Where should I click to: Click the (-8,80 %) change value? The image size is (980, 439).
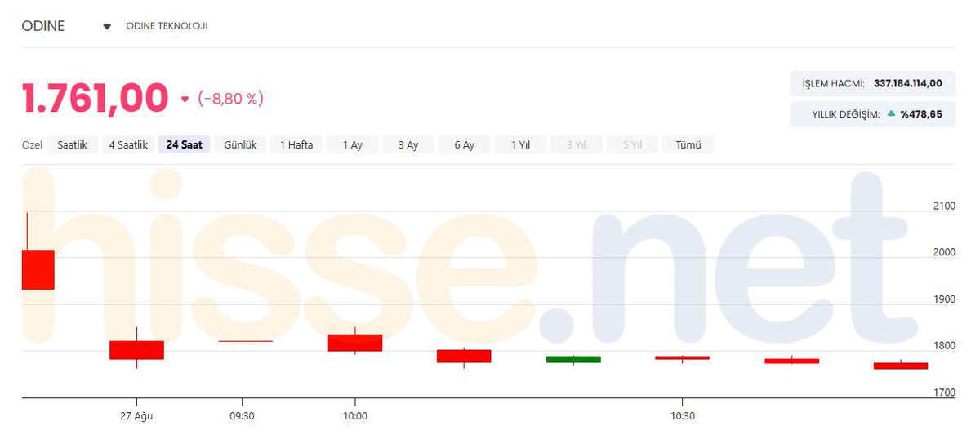pyautogui.click(x=229, y=99)
